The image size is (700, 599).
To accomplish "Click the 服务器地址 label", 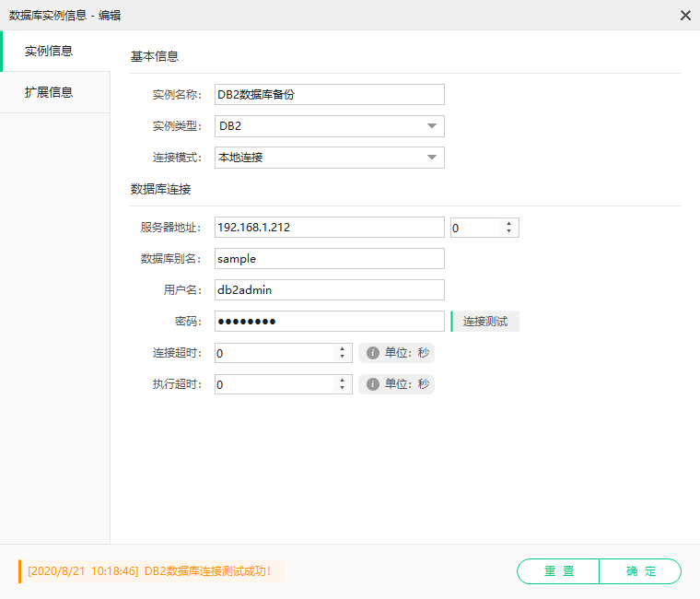I will click(170, 228).
